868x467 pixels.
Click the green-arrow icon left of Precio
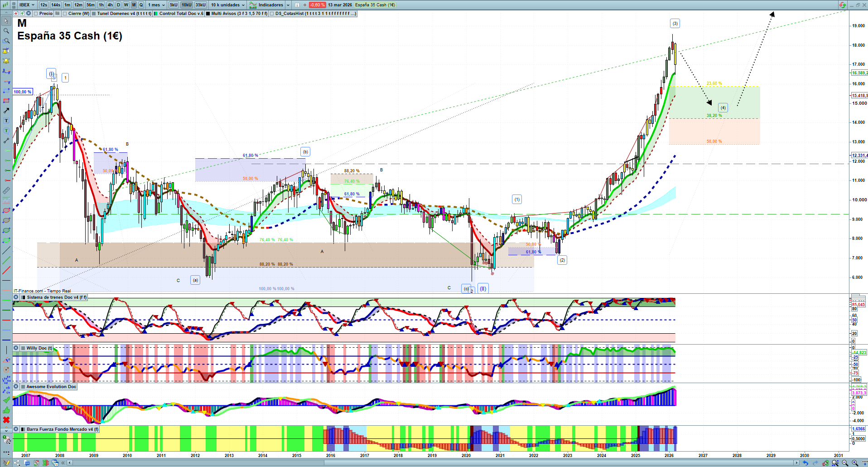point(22,14)
